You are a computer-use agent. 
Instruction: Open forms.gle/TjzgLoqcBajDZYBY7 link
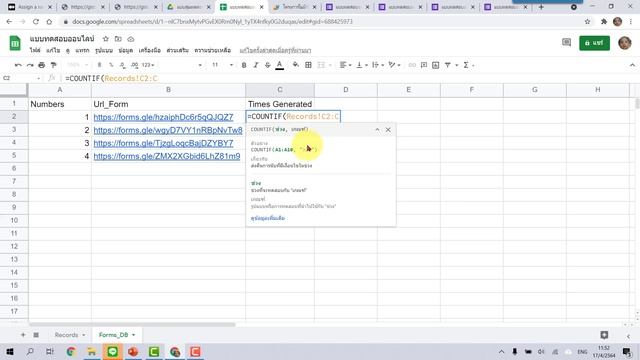(x=163, y=143)
